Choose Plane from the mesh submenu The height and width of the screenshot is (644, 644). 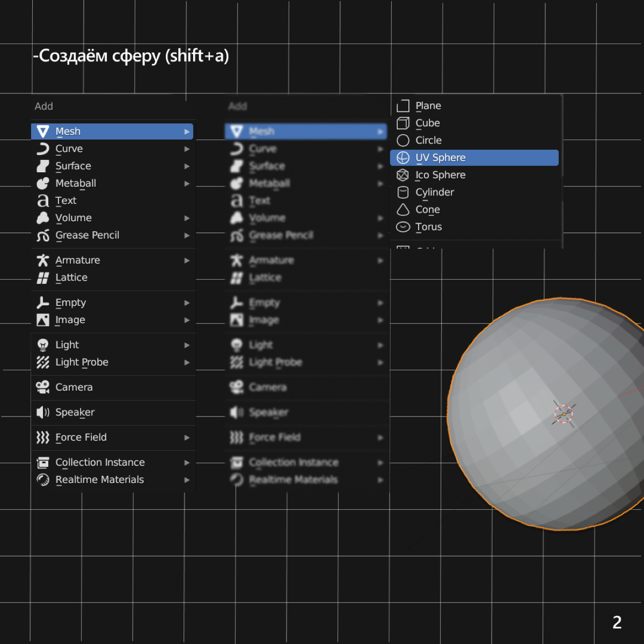click(x=428, y=106)
